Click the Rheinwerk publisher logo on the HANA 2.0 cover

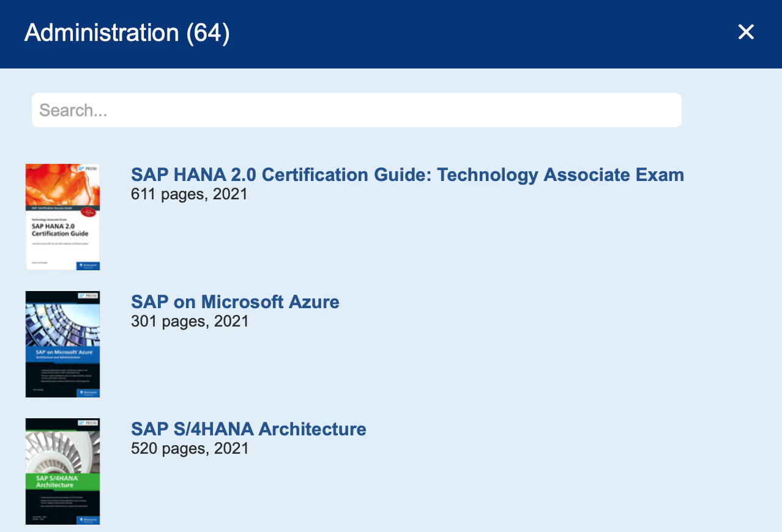pos(88,265)
